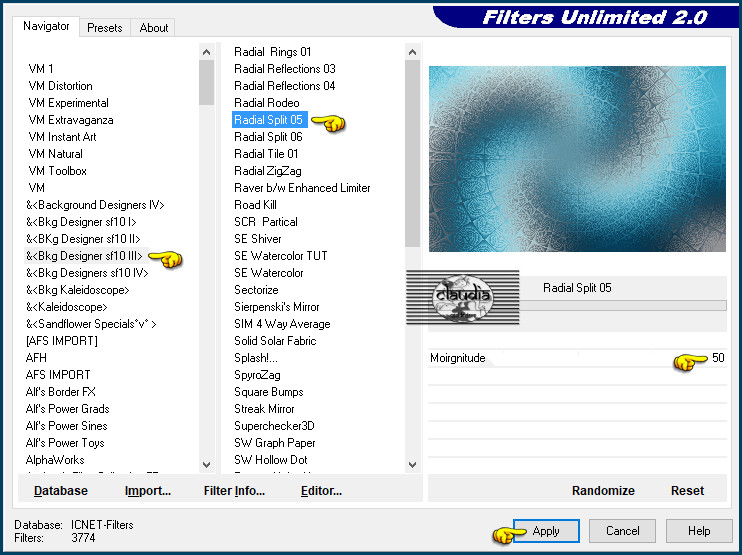Viewport: 742px width, 555px height.
Task: Select &<Sandflower Specials°v° > category
Action: point(91,324)
